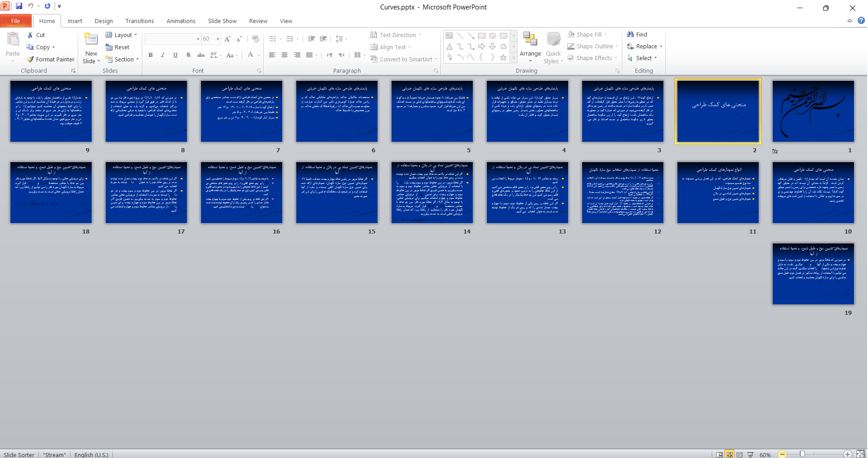
Task: Switch to the Slide Show tab
Action: (x=222, y=21)
